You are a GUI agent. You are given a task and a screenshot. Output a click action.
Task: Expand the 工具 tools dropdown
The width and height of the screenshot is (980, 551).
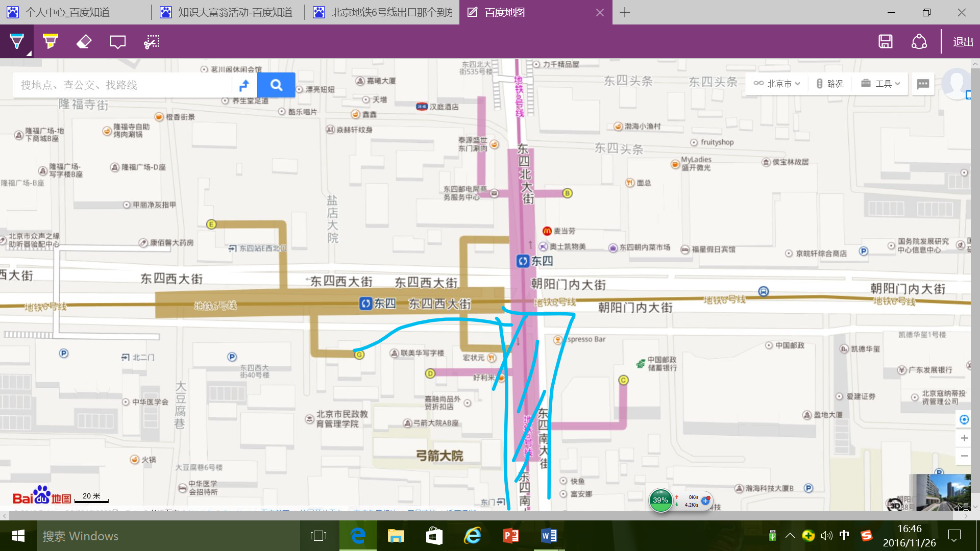(x=881, y=84)
